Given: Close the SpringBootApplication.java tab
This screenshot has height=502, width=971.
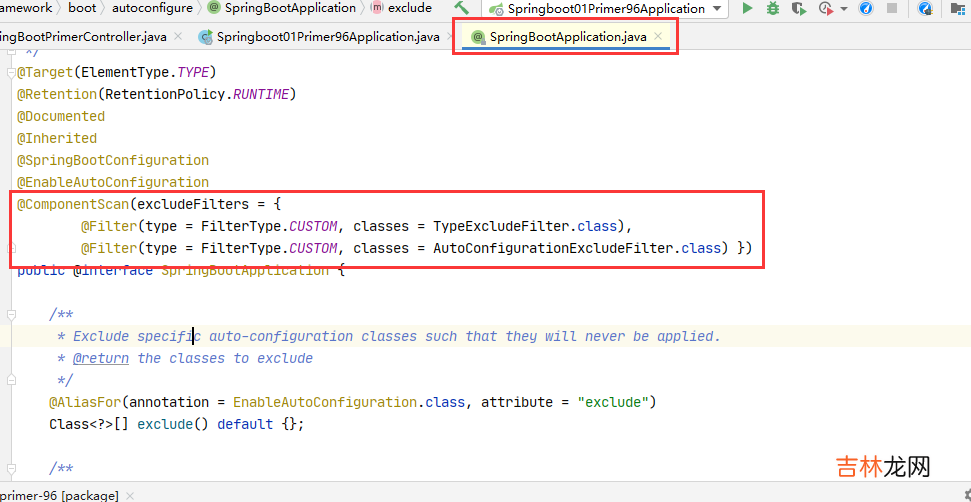Looking at the screenshot, I should coord(658,37).
